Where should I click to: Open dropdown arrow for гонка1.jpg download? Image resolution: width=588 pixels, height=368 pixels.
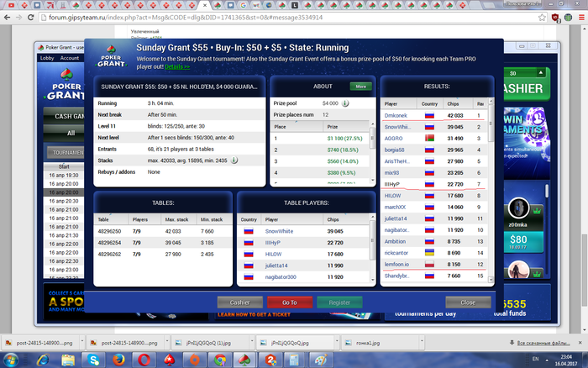tap(422, 342)
